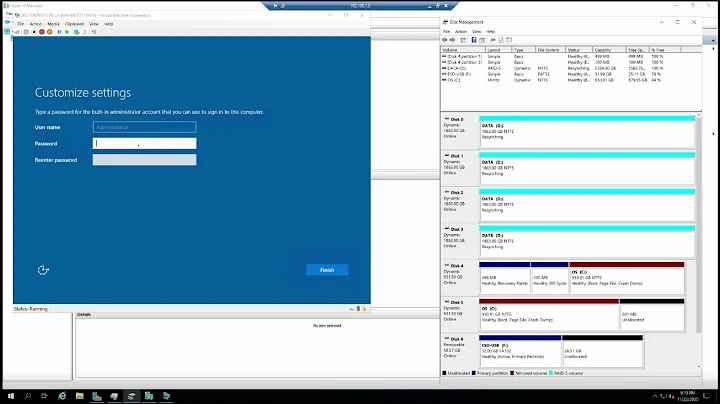
Task: Sort by Layout column header
Action: tap(499, 50)
